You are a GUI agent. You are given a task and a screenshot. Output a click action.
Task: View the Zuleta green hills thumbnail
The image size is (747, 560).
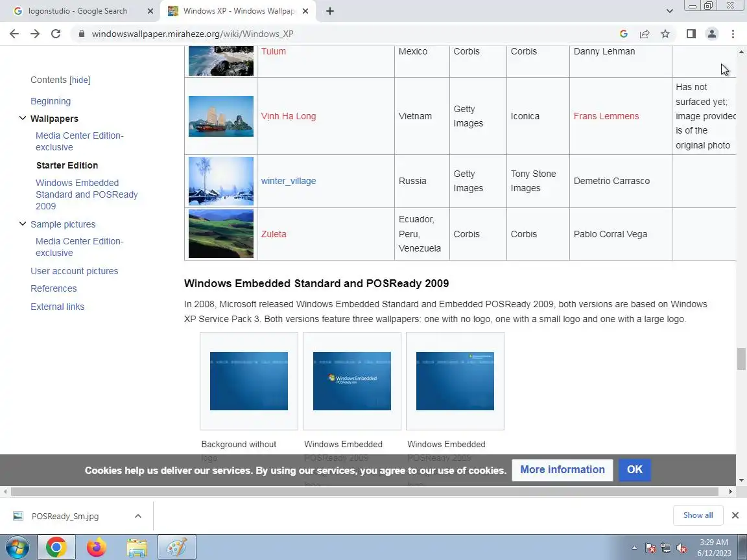pyautogui.click(x=221, y=234)
